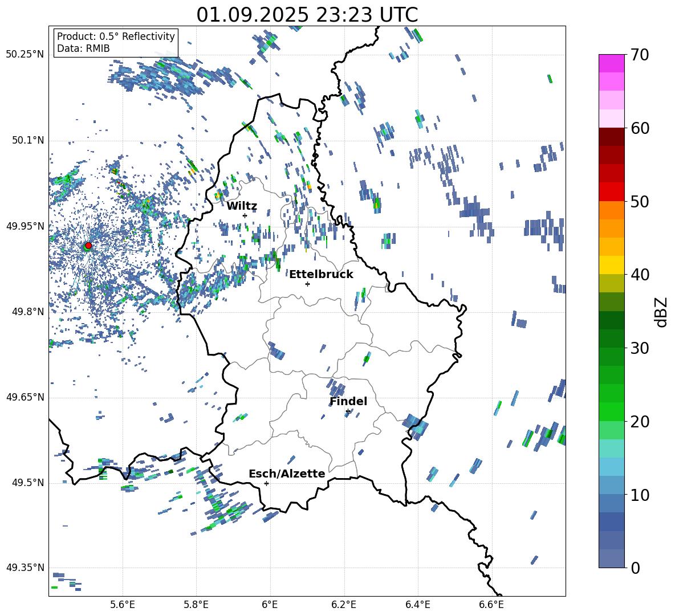Click the 49.95°N latitude label
This screenshot has height=616, width=675.
click(25, 226)
